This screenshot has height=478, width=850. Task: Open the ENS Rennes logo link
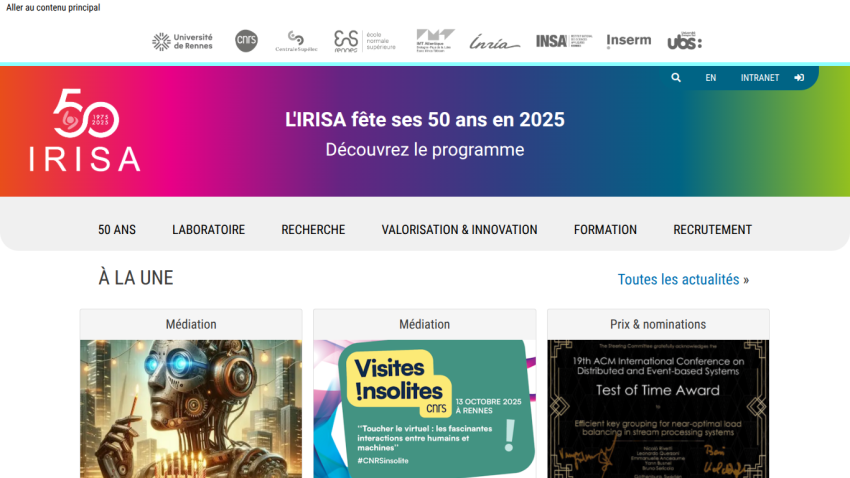pyautogui.click(x=365, y=41)
